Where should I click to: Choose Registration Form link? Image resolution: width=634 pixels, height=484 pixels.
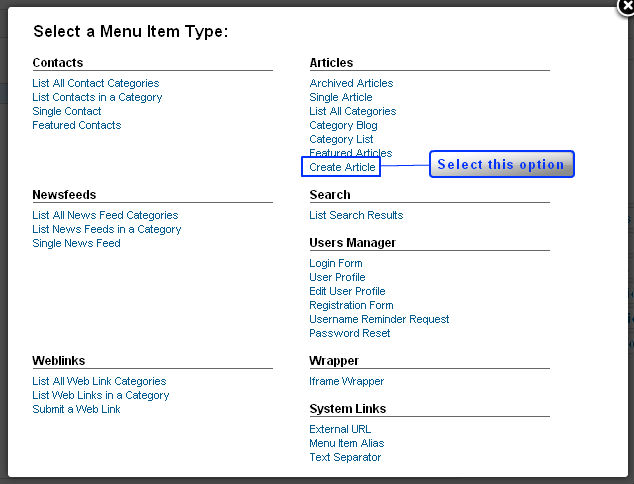(x=351, y=305)
